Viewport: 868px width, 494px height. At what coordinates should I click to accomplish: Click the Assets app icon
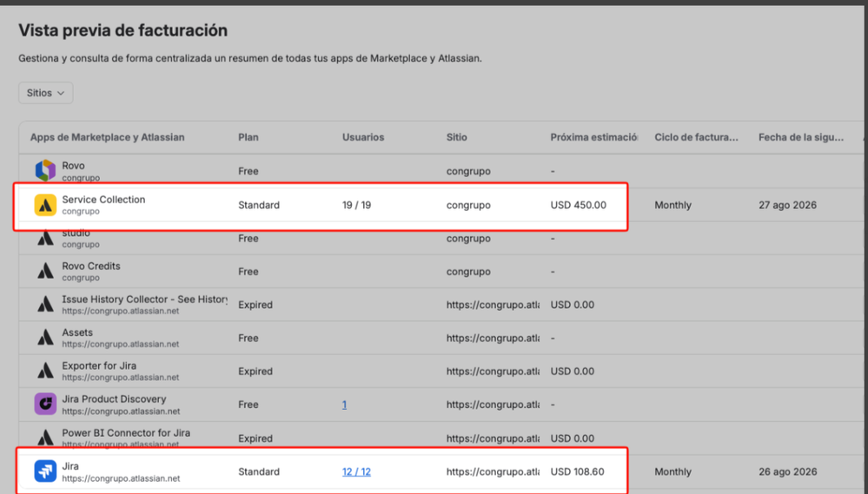pos(45,338)
